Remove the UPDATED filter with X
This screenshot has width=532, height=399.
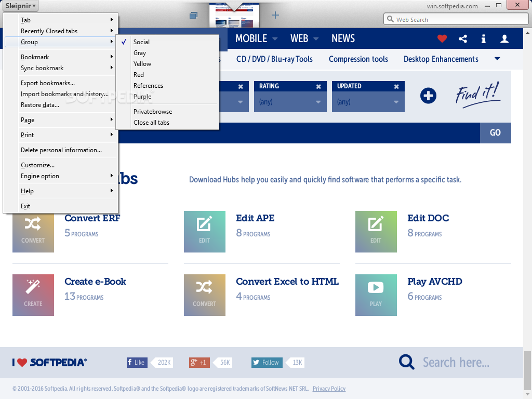(x=396, y=87)
